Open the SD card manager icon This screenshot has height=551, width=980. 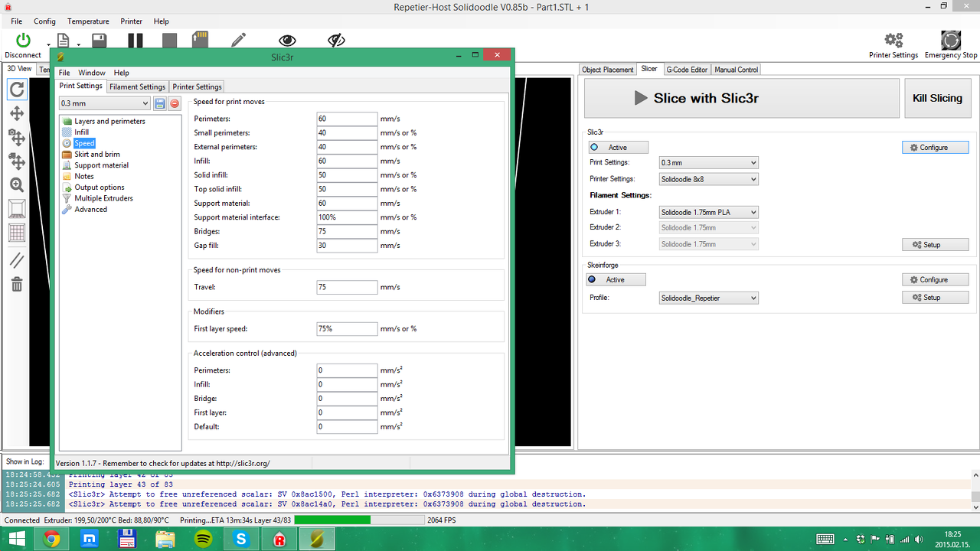[x=200, y=41]
